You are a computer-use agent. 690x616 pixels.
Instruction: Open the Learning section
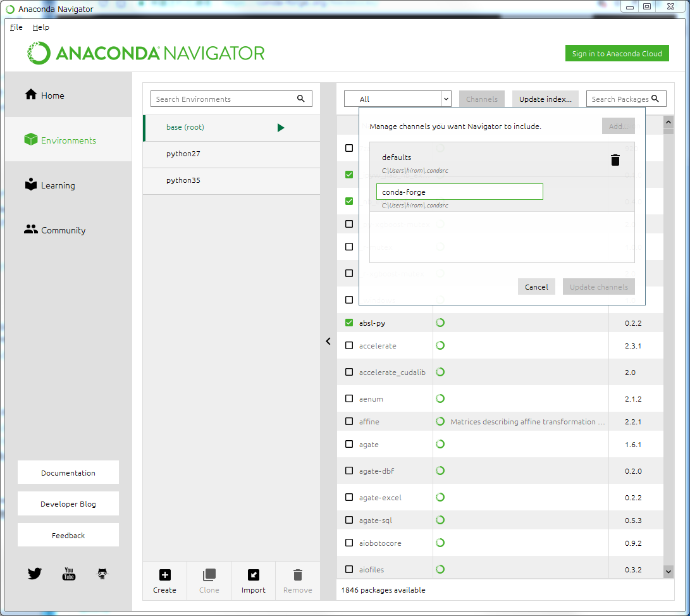click(x=69, y=185)
